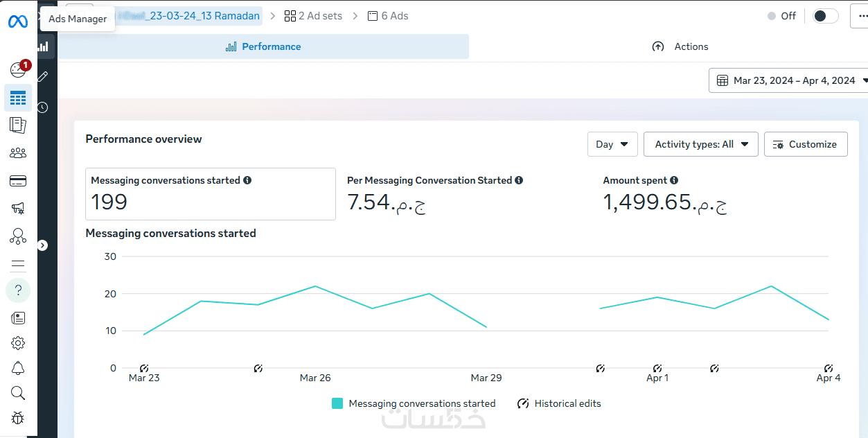
Task: Switch to the Performance tab
Action: [263, 46]
